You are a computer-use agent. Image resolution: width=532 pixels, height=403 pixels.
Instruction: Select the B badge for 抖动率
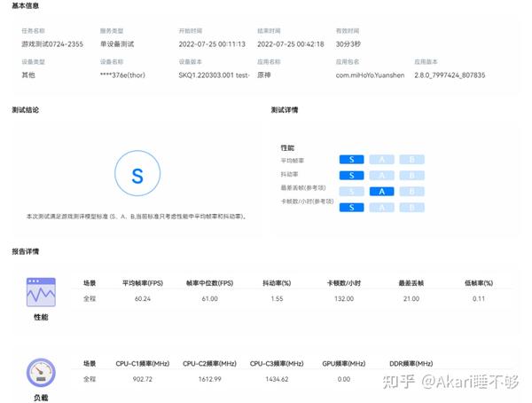pos(412,176)
